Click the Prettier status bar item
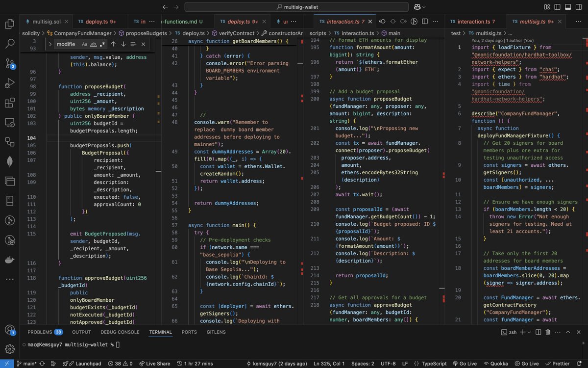This screenshot has width=588, height=368. 558,364
